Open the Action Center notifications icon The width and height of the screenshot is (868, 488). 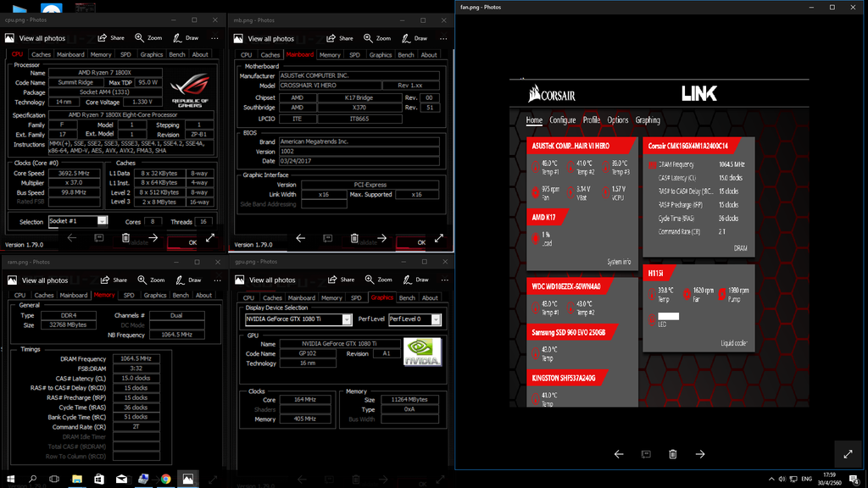click(x=854, y=479)
